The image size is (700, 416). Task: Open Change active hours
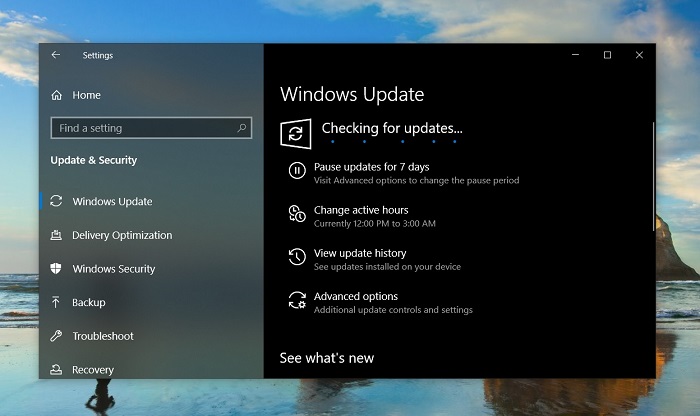click(x=361, y=210)
